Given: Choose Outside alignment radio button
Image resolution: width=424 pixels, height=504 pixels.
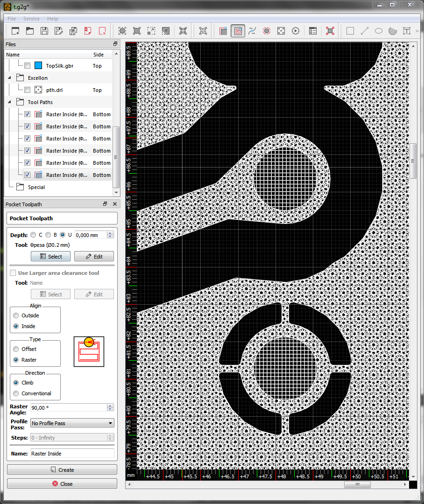Looking at the screenshot, I should [x=16, y=315].
